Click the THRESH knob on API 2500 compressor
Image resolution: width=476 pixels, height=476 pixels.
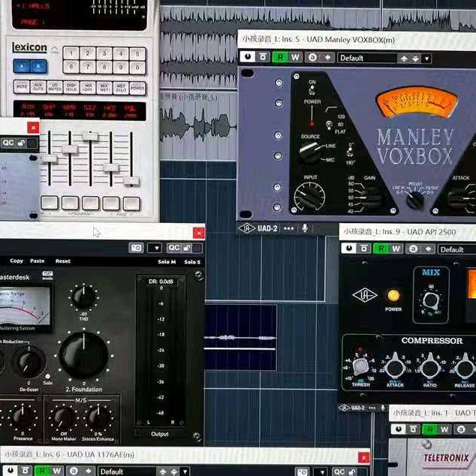click(360, 366)
